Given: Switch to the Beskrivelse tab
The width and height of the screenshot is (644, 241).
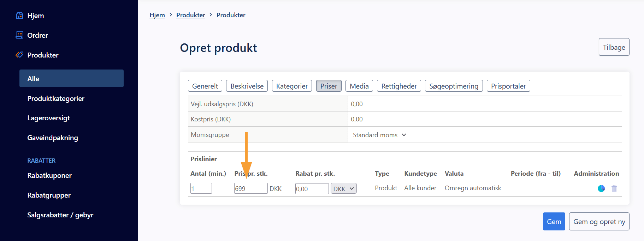Looking at the screenshot, I should tap(247, 86).
